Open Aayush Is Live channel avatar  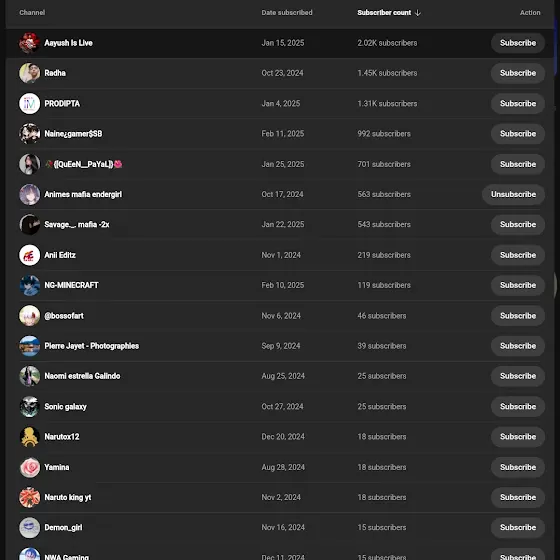click(29, 43)
